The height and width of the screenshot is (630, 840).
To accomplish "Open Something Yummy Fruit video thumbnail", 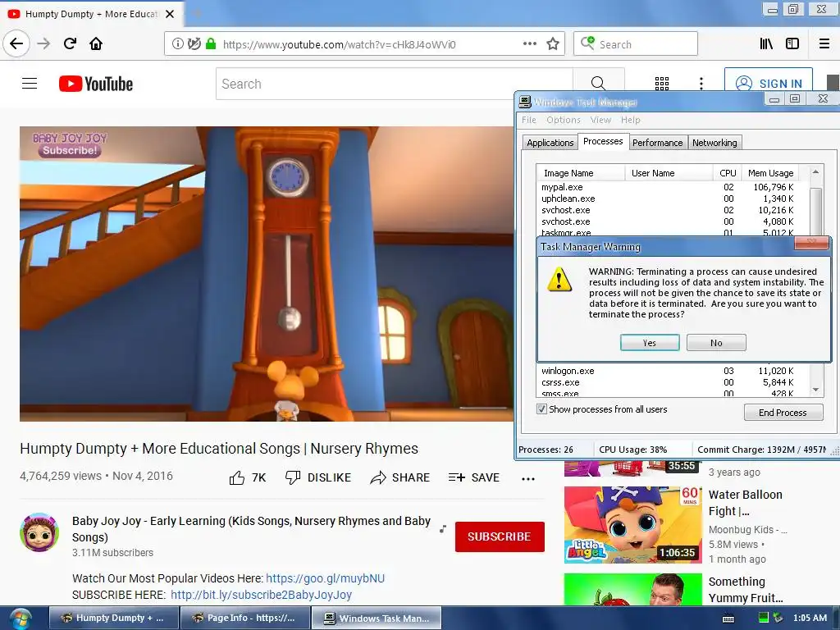I will coord(632,589).
